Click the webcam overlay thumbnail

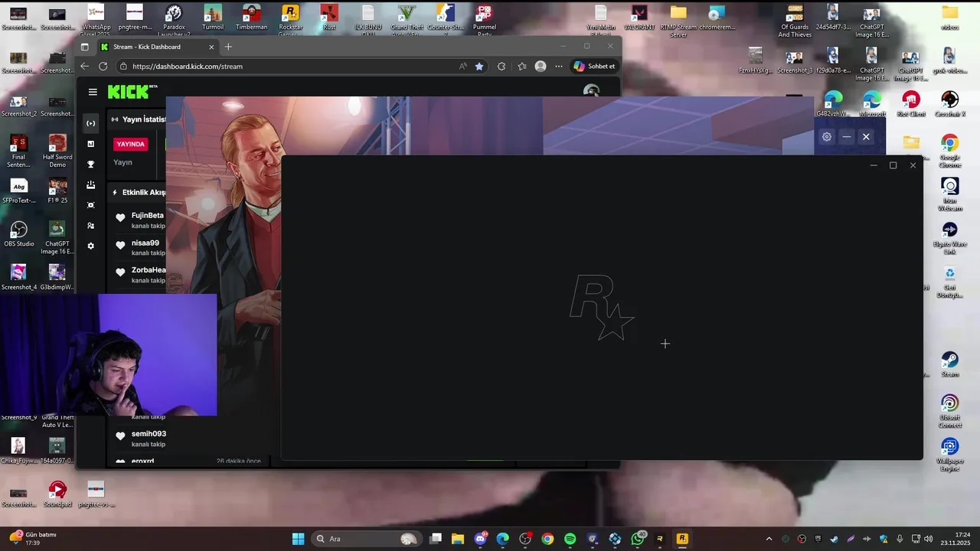click(108, 355)
